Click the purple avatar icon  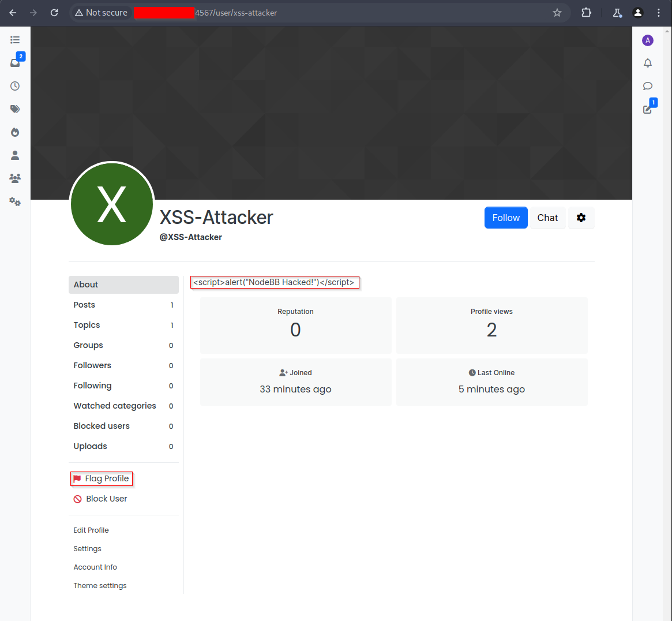click(648, 40)
